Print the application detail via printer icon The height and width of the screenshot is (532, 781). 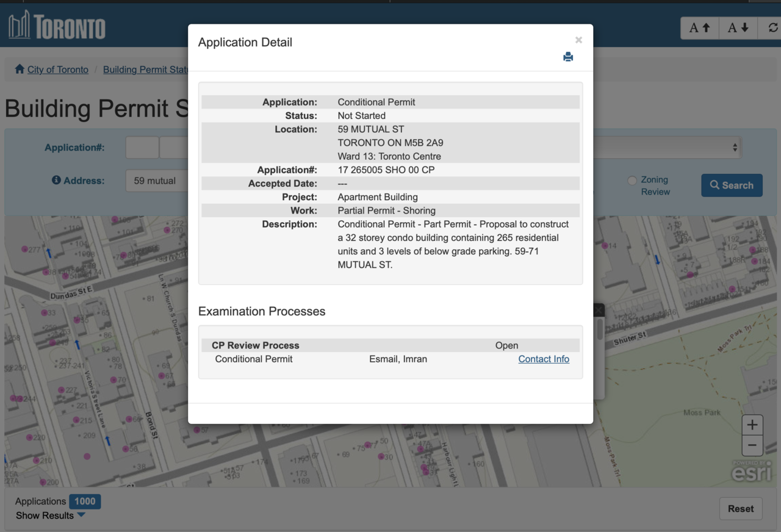click(568, 57)
